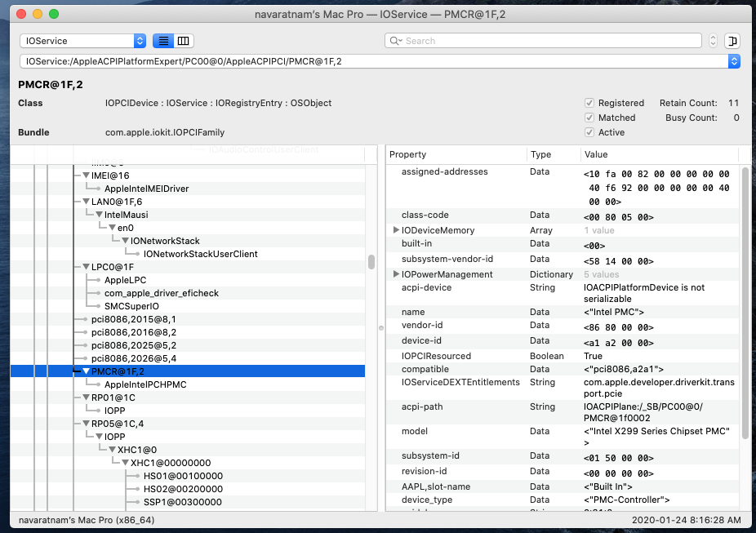Collapse the LPC0@1F node

[86, 266]
